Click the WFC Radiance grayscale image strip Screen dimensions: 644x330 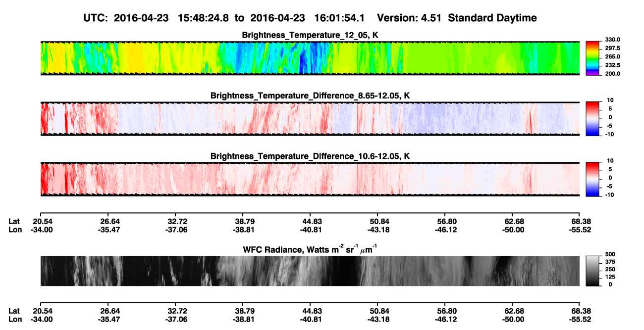click(310, 271)
